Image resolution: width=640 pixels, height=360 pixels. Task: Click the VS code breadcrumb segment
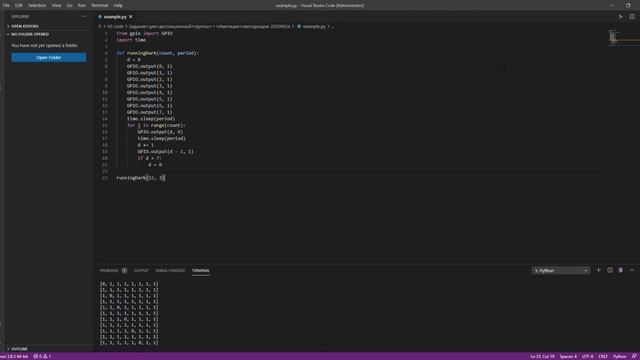[x=115, y=26]
